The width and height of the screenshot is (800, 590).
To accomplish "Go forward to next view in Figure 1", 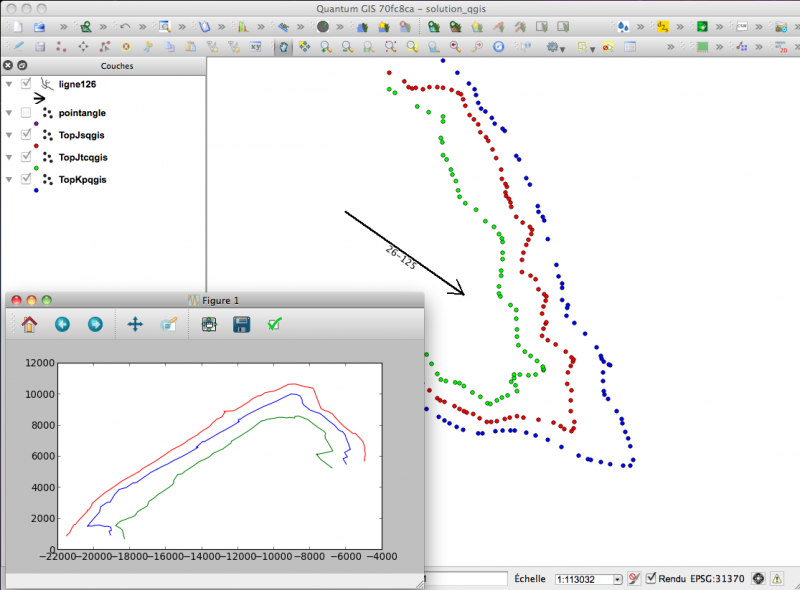I will point(95,324).
